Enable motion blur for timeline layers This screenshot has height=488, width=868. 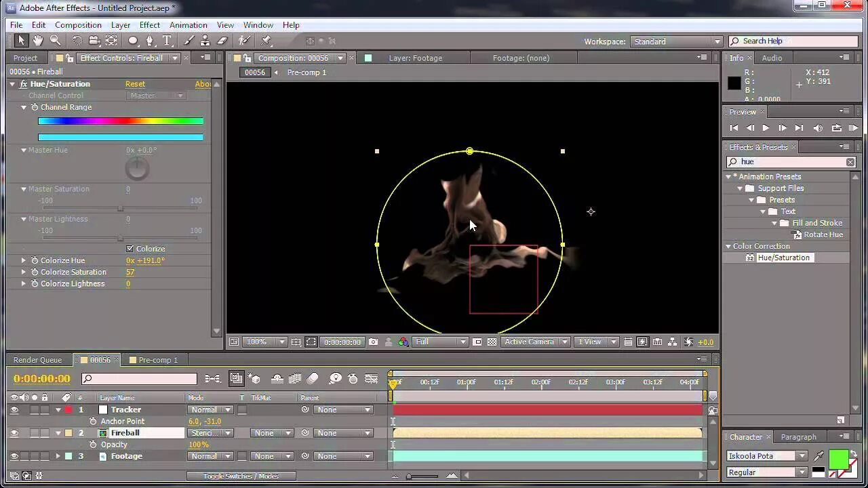point(313,379)
